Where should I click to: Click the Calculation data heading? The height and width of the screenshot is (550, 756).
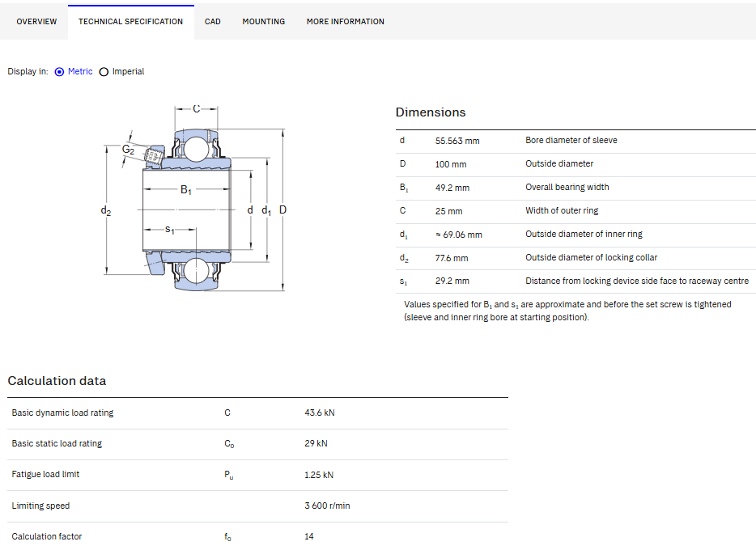57,381
